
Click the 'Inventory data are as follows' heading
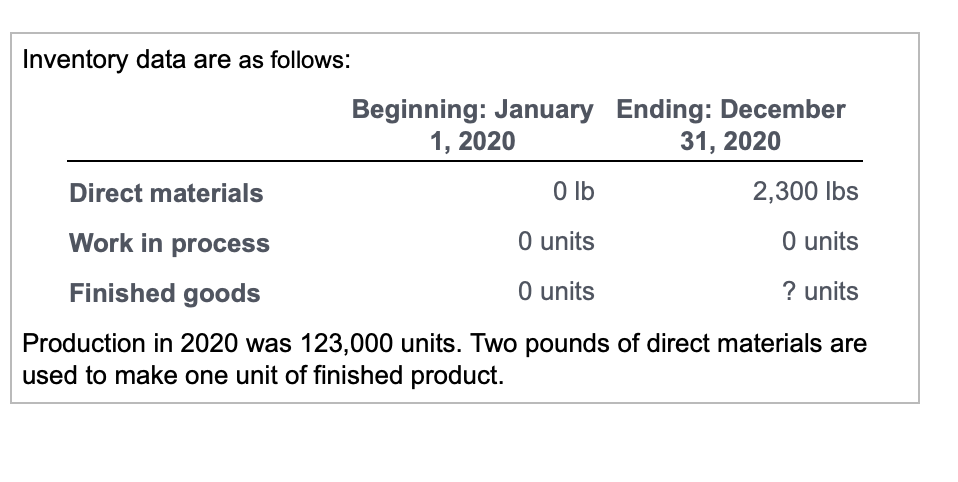point(186,60)
